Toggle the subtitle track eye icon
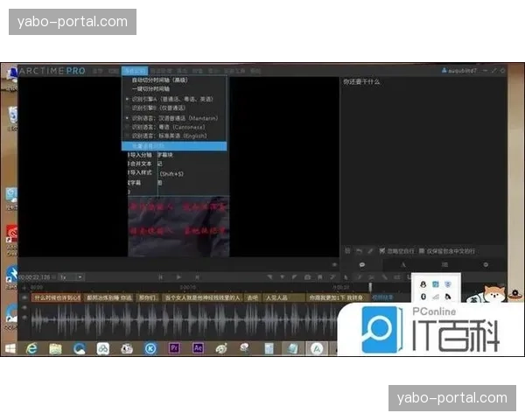Image resolution: width=525 pixels, height=420 pixels. click(x=24, y=297)
